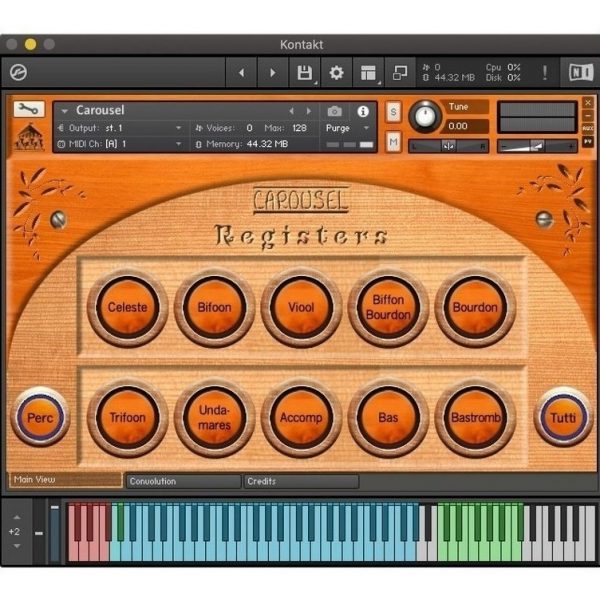The height and width of the screenshot is (600, 600).
Task: Open the MIDI Ch dropdown
Action: tap(119, 144)
